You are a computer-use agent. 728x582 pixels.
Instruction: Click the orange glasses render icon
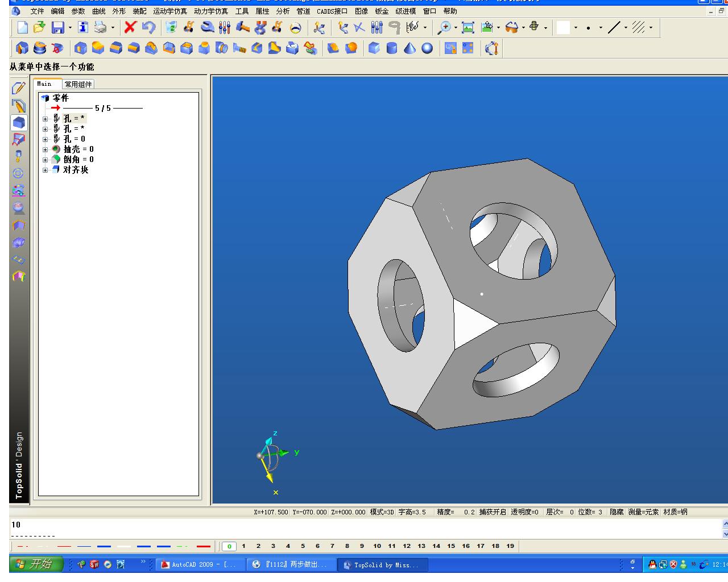click(512, 27)
